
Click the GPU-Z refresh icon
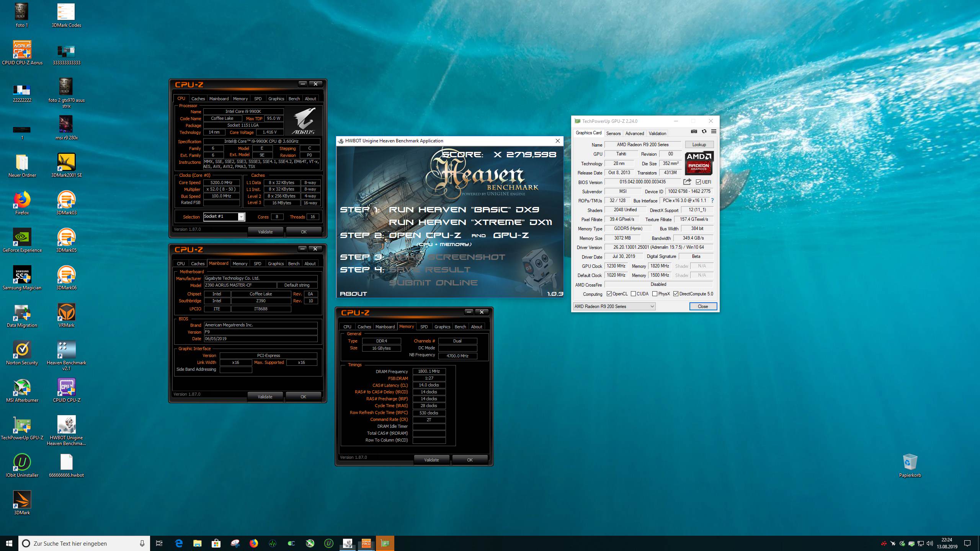point(704,132)
